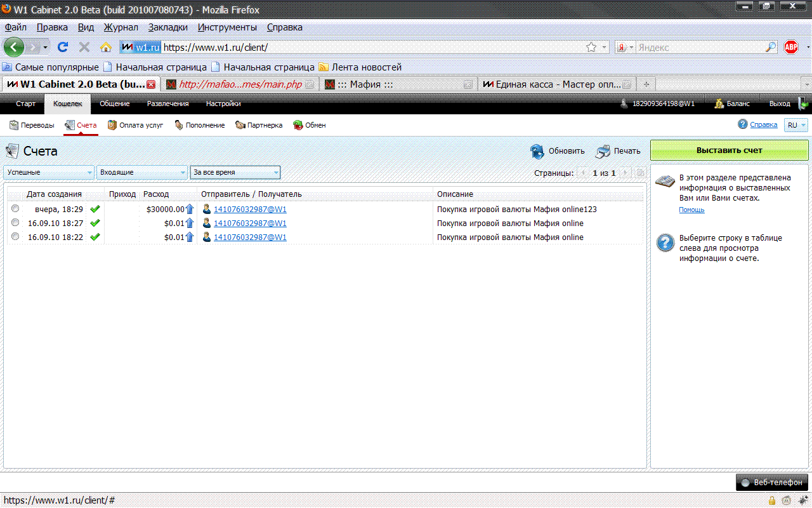The height and width of the screenshot is (508, 812).
Task: Open the Переводы section
Action: click(32, 125)
